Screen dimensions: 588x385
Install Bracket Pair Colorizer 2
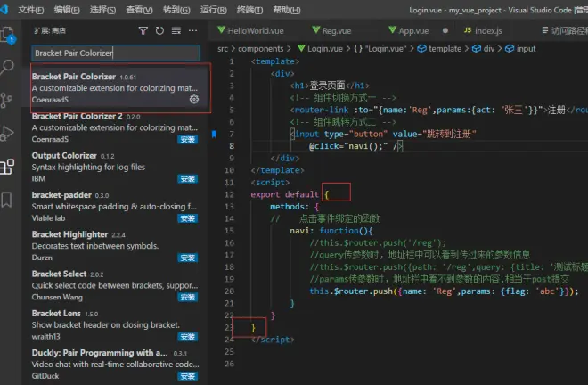tap(187, 140)
